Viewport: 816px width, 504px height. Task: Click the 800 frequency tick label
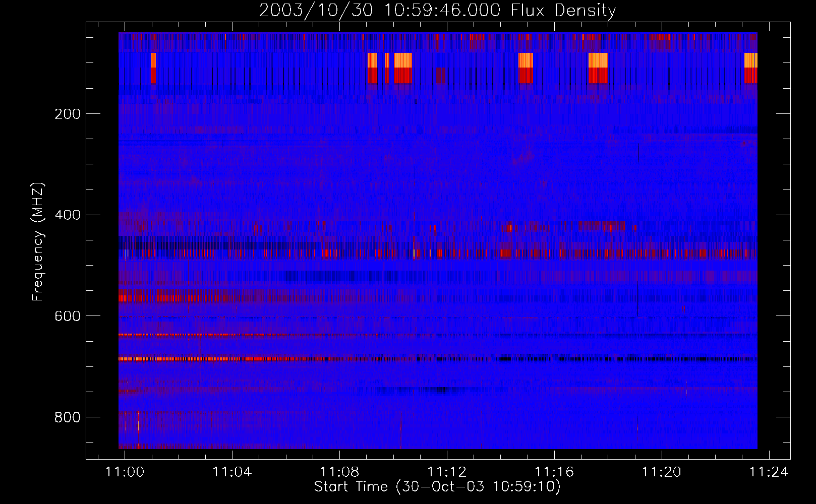click(68, 417)
